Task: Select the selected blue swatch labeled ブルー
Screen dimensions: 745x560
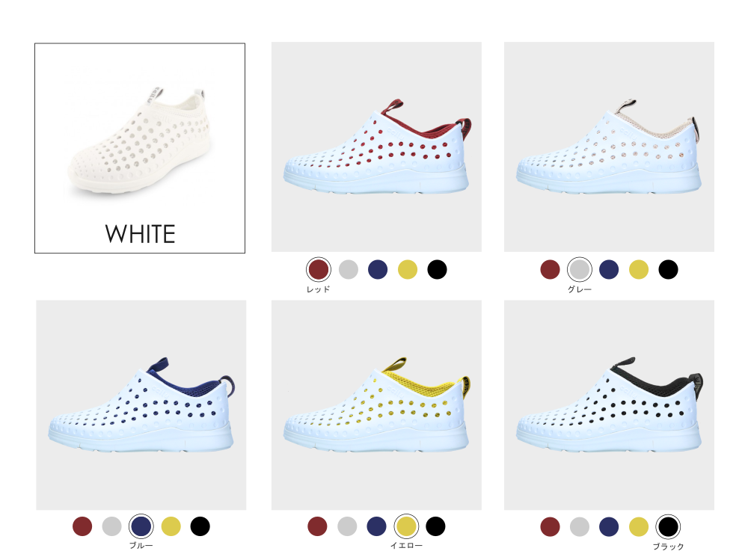Action: pyautogui.click(x=141, y=526)
